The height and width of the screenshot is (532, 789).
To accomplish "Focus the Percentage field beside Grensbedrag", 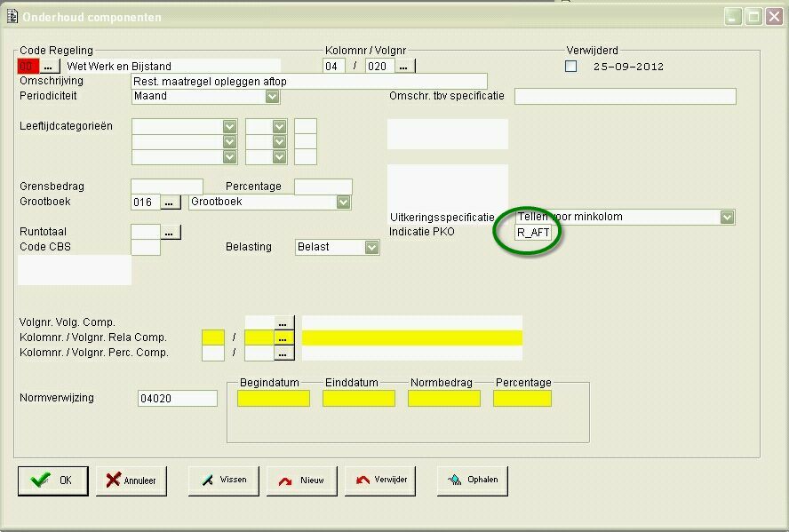I will (x=323, y=187).
